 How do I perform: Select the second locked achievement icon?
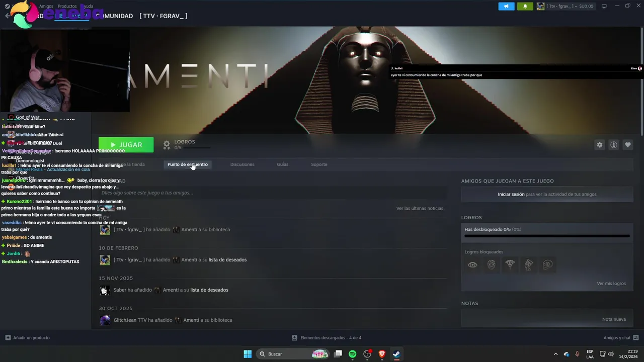492,264
